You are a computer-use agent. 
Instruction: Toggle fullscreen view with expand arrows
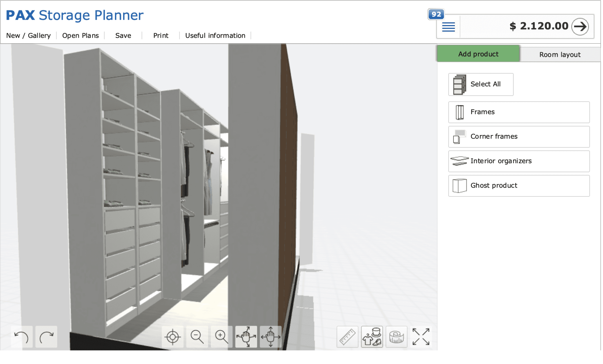421,337
